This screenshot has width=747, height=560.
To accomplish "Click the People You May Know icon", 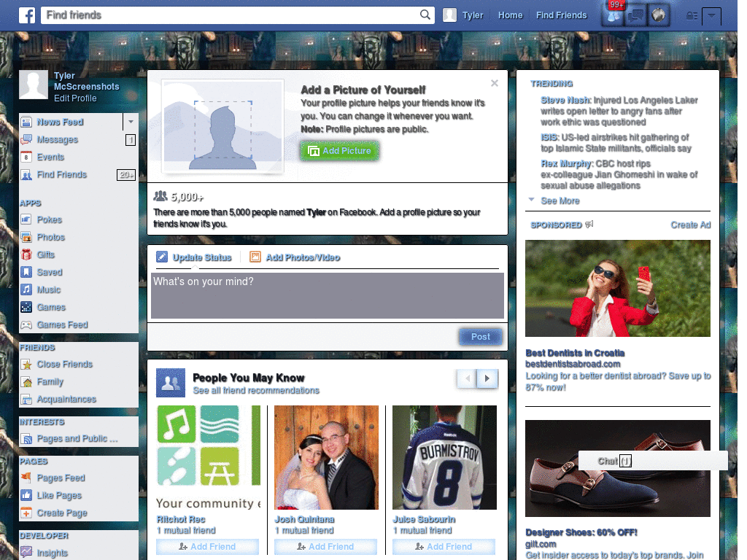I will (x=171, y=383).
